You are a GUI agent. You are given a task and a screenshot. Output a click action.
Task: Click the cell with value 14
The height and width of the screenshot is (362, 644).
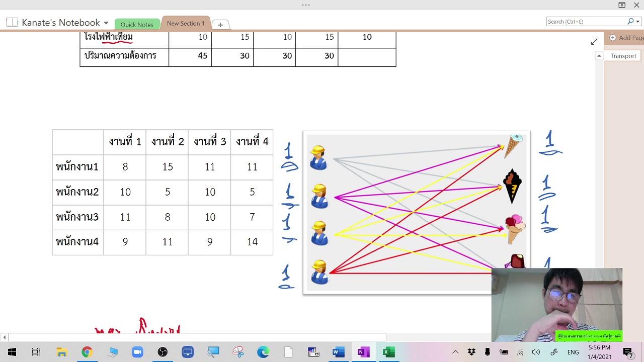click(x=252, y=242)
